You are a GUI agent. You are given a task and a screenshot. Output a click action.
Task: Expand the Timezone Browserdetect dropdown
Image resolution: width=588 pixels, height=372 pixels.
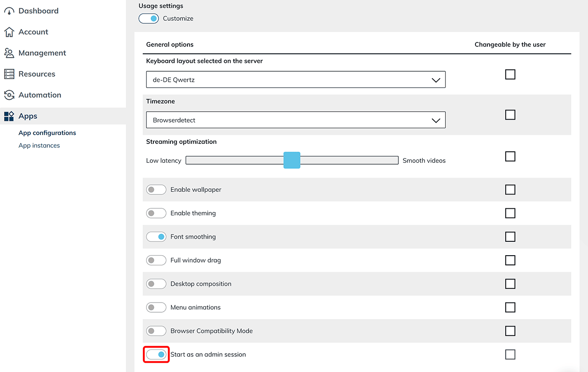click(295, 120)
